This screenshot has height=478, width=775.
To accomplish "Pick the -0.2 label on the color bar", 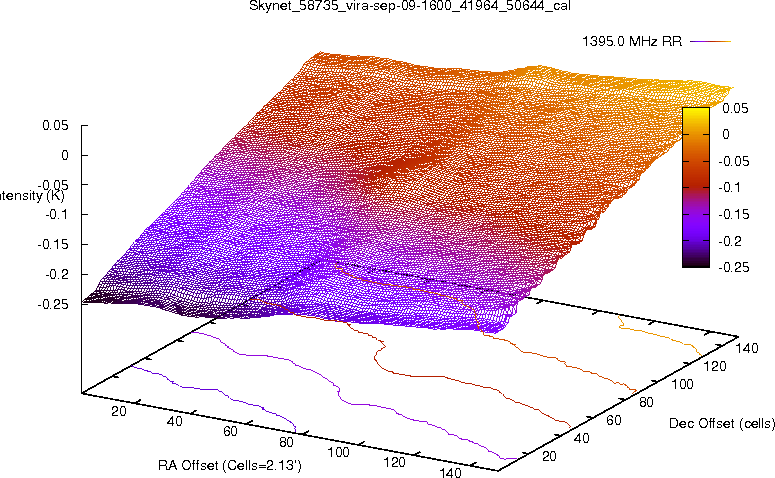I will 730,241.
